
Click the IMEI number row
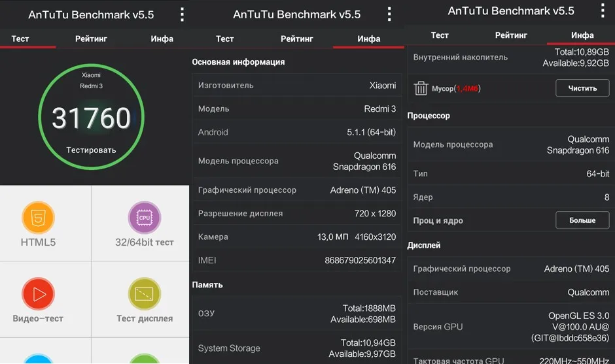coord(297,260)
